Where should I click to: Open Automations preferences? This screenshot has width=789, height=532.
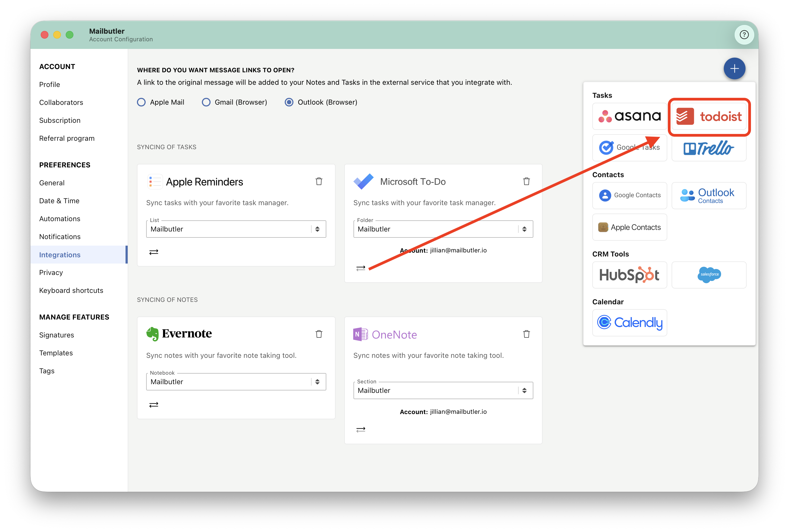pyautogui.click(x=60, y=219)
